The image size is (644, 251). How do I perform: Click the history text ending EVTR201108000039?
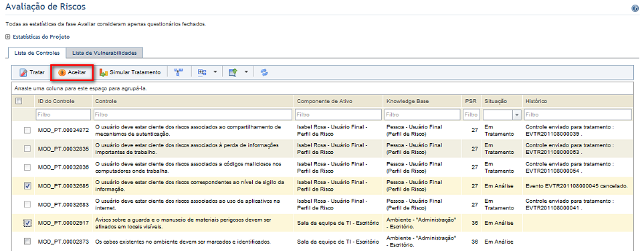(570, 131)
